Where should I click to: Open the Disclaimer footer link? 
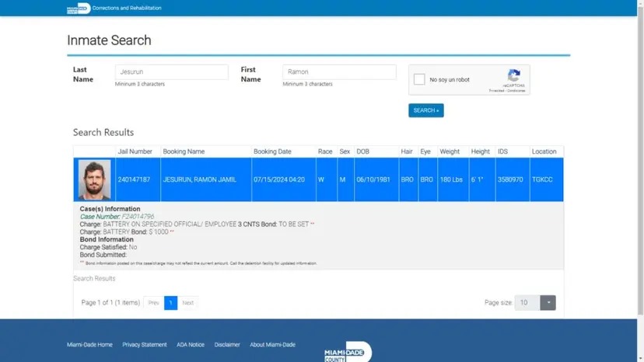[227, 345]
